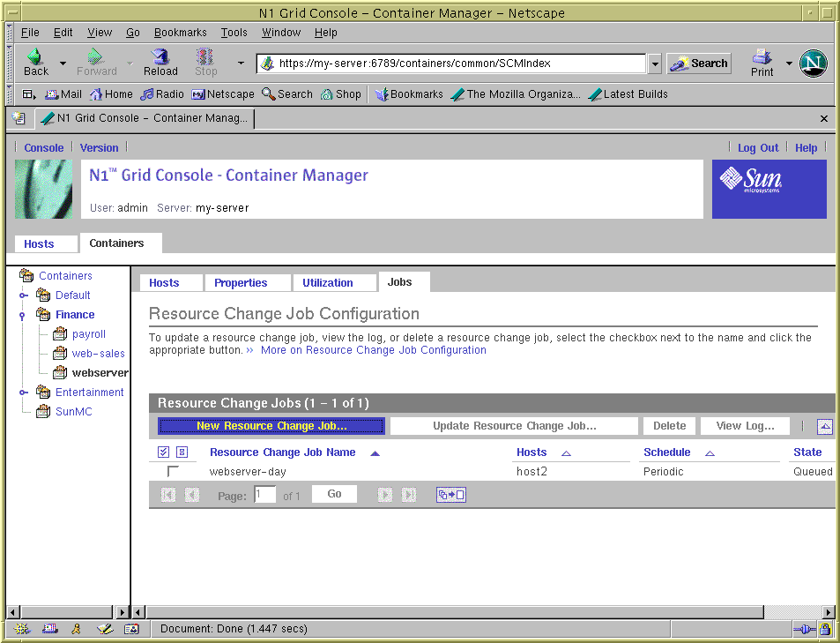Screen dimensions: 840x643
Task: Click the Search button beside URL bar
Action: click(699, 64)
